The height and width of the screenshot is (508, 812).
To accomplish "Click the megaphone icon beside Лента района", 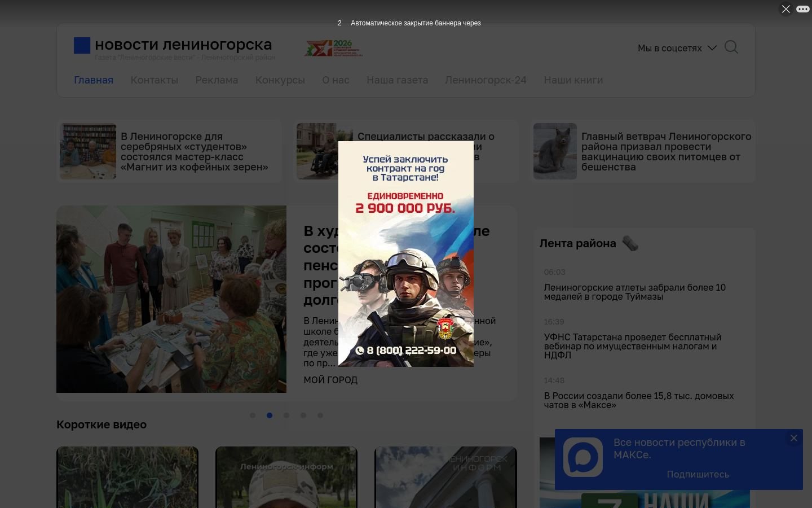I will pos(630,243).
